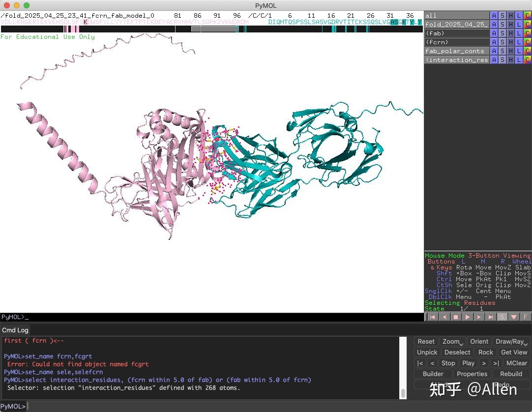532x412 pixels.
Task: Click the red triangle dropdown in movie controls
Action: tap(513, 317)
